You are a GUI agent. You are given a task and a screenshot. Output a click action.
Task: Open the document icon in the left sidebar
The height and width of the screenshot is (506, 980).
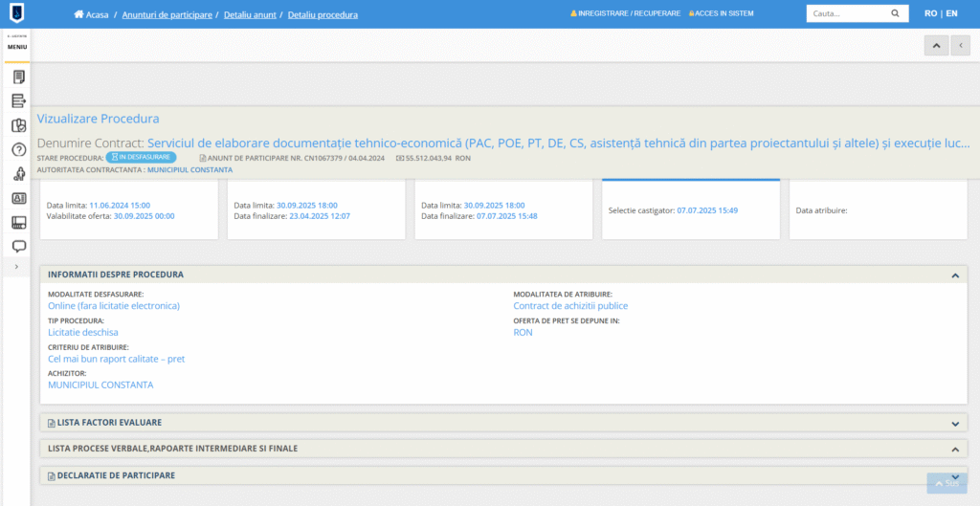(18, 77)
